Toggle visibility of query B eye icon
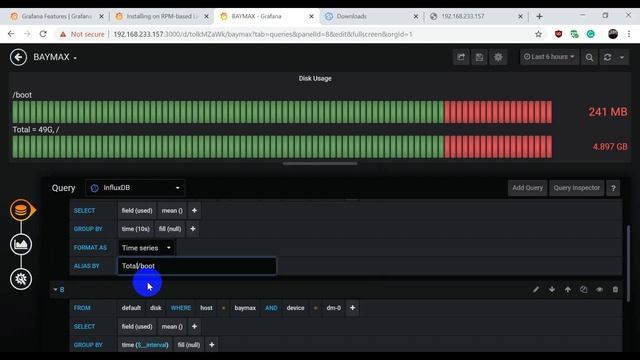 (x=600, y=290)
